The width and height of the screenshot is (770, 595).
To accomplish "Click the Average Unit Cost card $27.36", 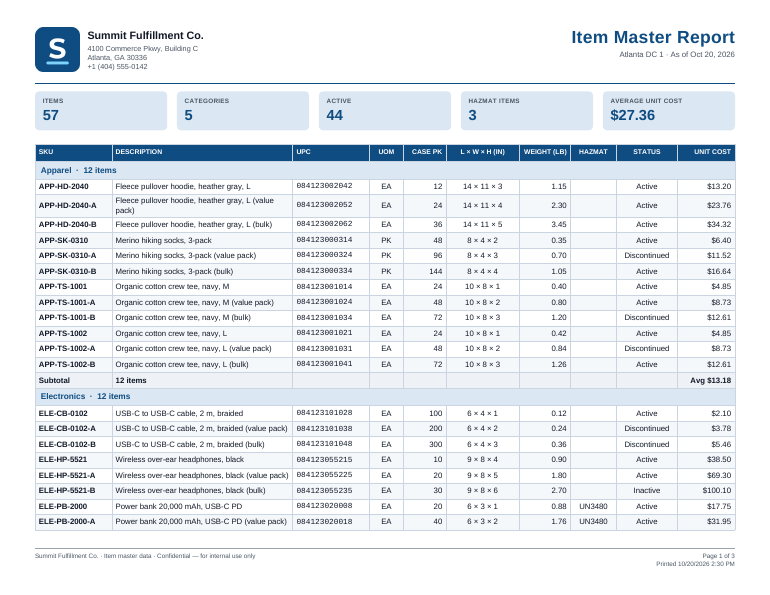I will tap(669, 110).
